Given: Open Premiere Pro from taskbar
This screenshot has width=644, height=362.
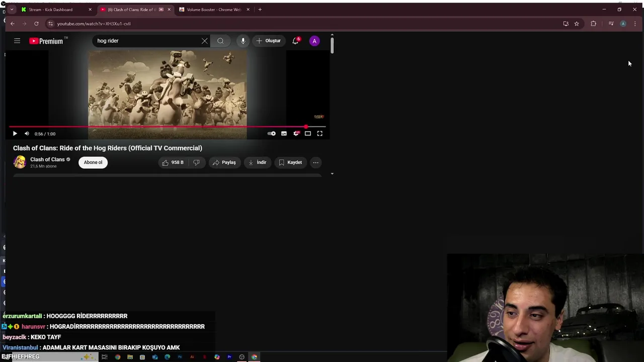Looking at the screenshot, I should coord(229,357).
